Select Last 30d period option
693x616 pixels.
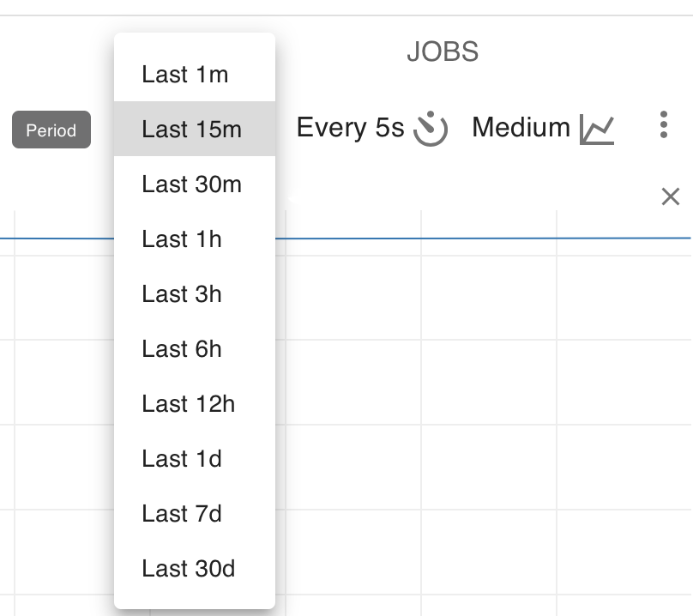tap(195, 568)
